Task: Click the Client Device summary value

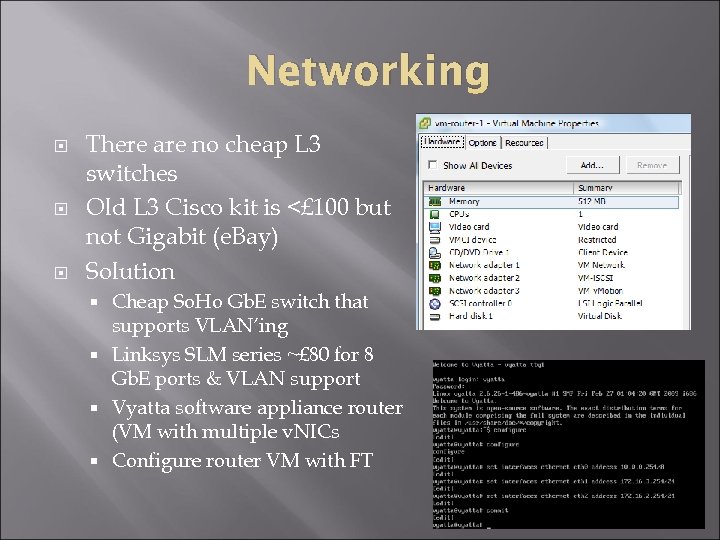Action: 602,253
